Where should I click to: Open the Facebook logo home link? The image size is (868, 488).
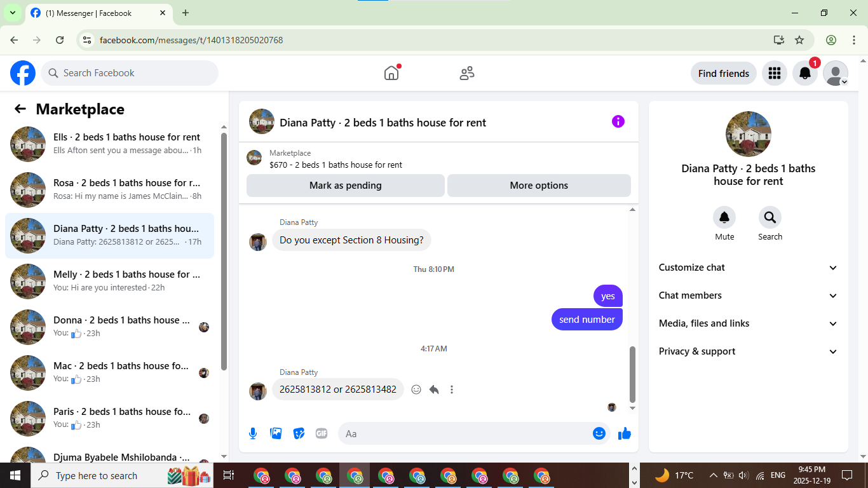tap(23, 73)
